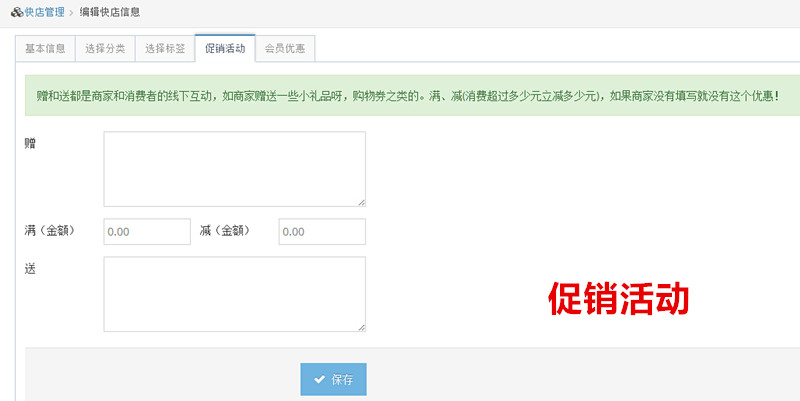800x401 pixels.
Task: Click the 编辑快店信息 breadcrumb text
Action: (110, 12)
